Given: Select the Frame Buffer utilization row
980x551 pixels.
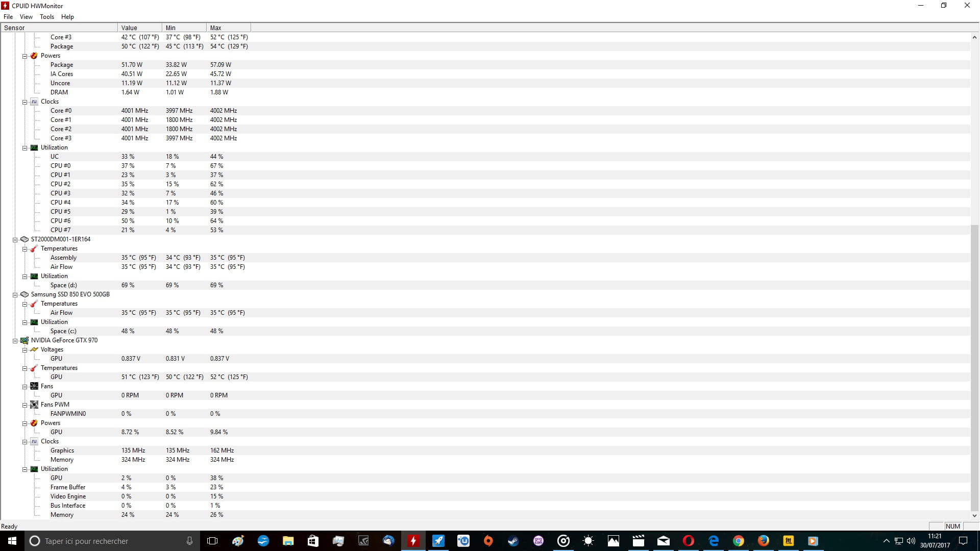Looking at the screenshot, I should click(68, 487).
